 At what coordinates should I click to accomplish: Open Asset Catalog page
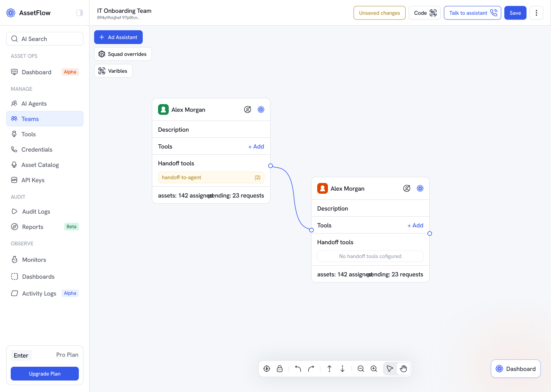[45, 165]
